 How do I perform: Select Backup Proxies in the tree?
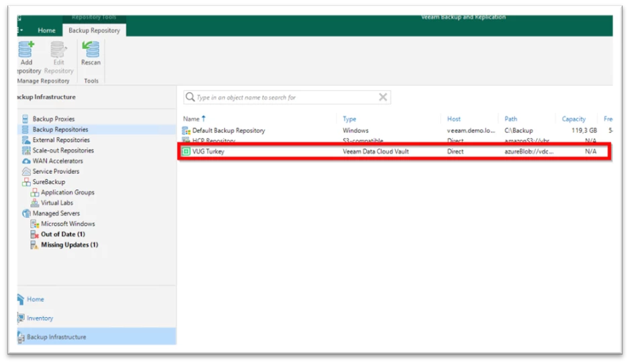click(54, 119)
